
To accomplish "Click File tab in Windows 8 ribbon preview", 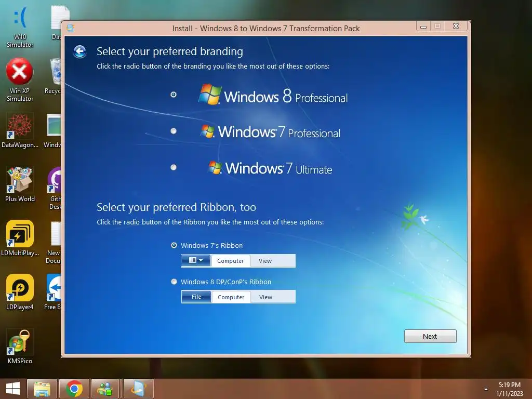I will point(196,297).
